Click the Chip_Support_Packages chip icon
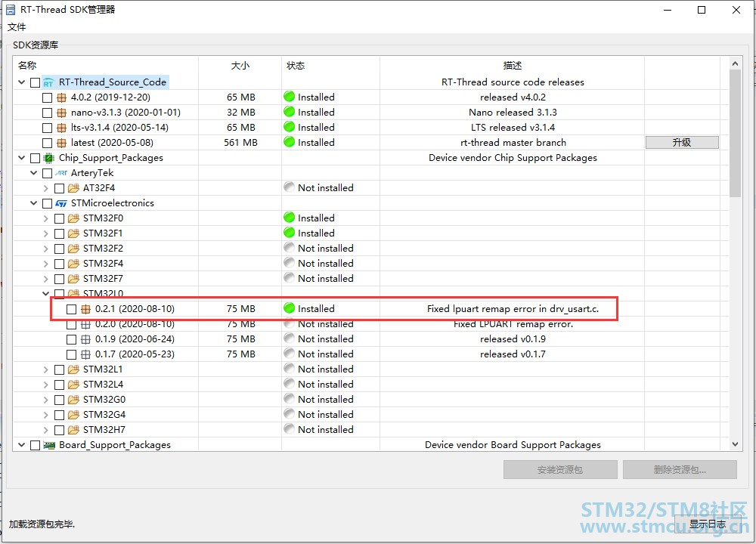This screenshot has width=756, height=544. [x=48, y=158]
